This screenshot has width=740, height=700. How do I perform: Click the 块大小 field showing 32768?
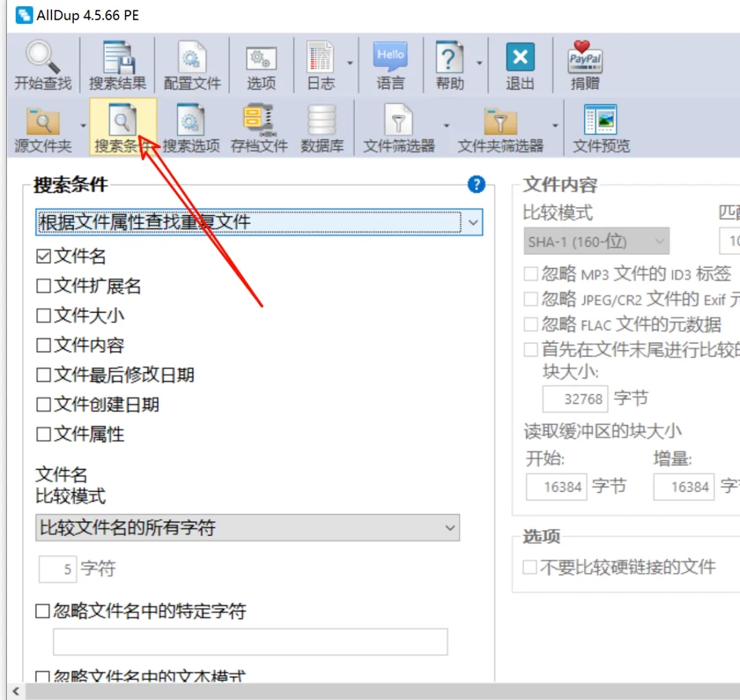(575, 399)
